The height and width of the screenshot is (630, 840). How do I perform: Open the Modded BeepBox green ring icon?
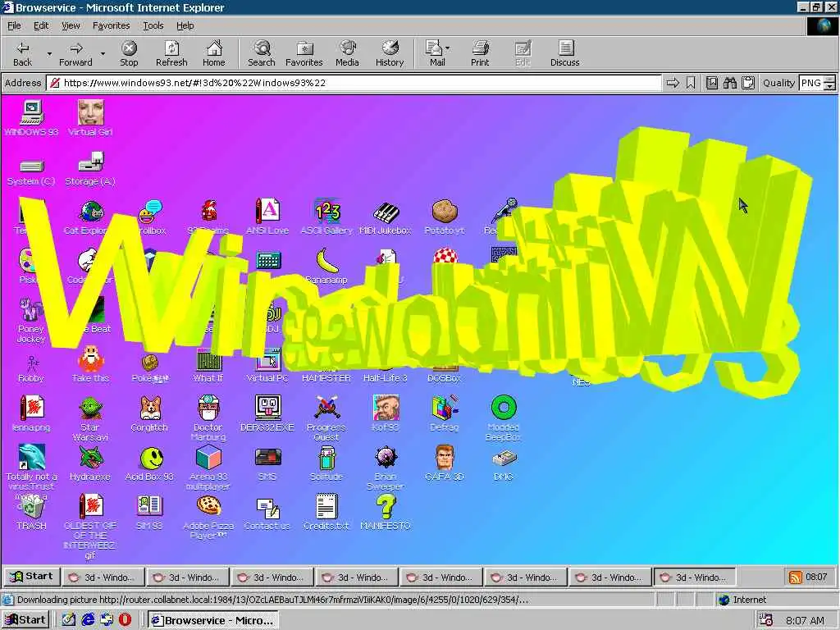(503, 419)
